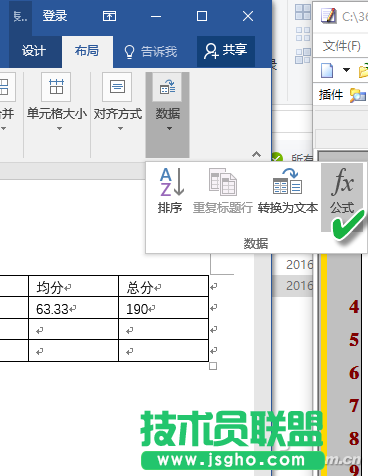
Task: Select the table cell containing 190
Action: pyautogui.click(x=163, y=308)
